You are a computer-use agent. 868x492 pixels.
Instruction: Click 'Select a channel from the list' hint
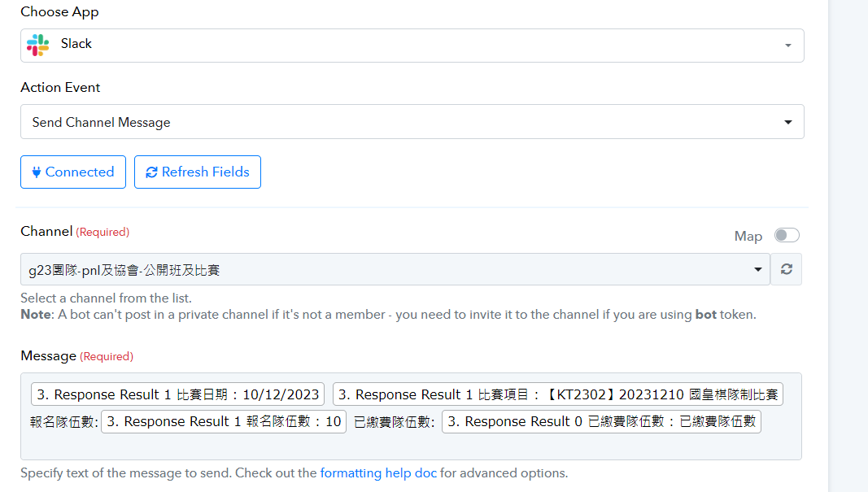107,298
